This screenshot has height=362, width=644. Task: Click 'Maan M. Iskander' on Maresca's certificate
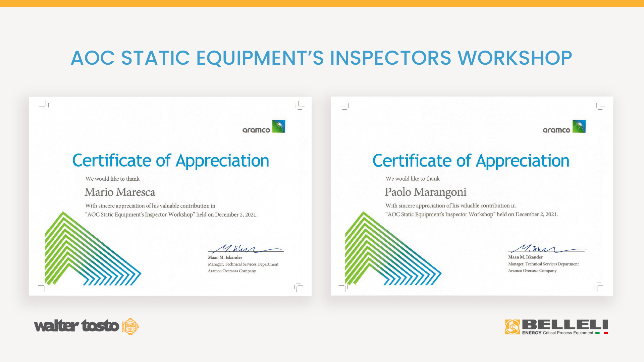click(x=225, y=257)
